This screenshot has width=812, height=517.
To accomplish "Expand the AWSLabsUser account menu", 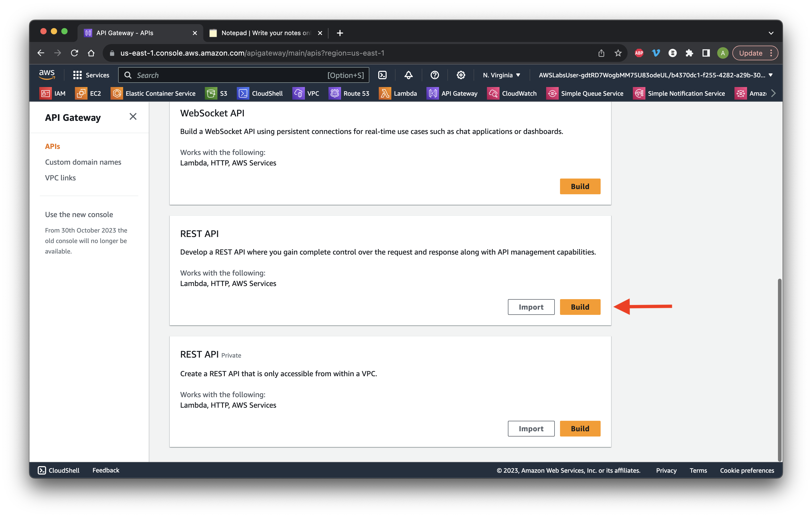I will tap(656, 75).
